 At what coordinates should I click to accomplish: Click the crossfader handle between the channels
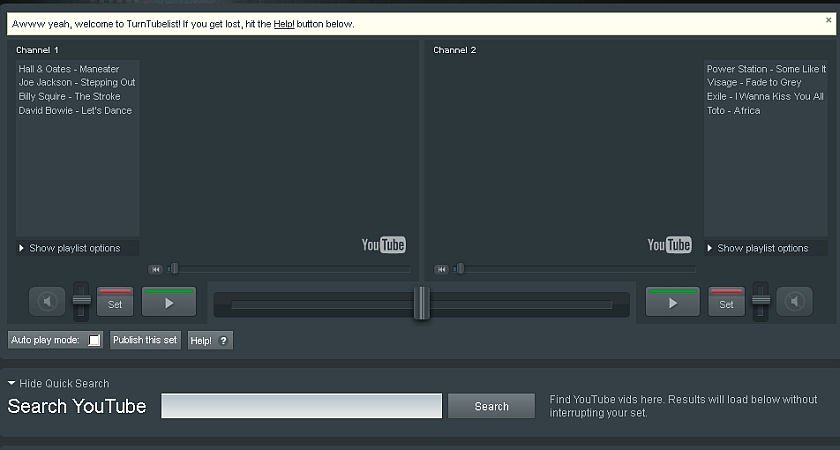pos(421,303)
